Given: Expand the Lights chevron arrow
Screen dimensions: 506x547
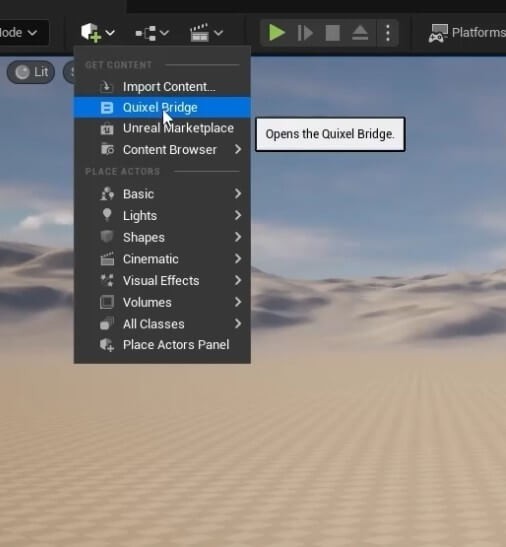Looking at the screenshot, I should pos(238,215).
